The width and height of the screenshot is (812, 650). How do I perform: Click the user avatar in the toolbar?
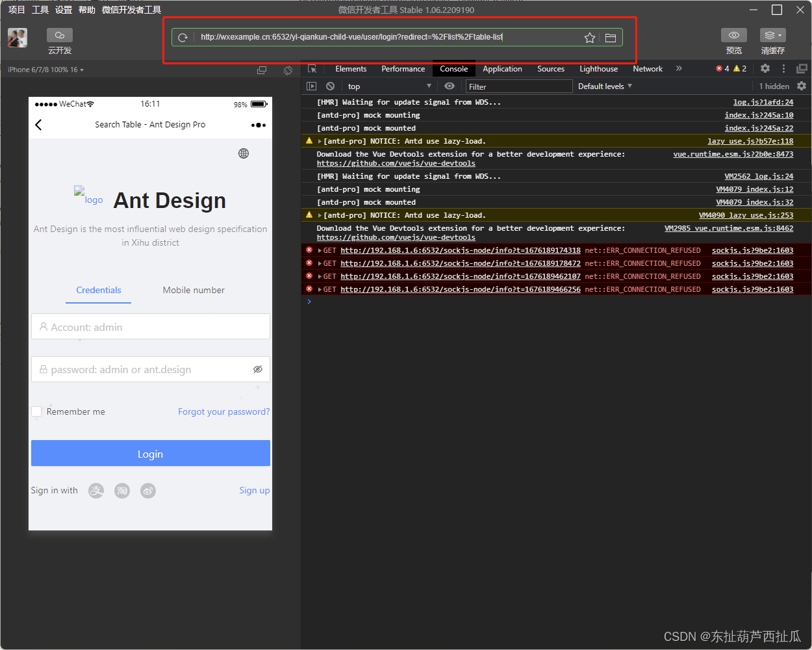18,38
